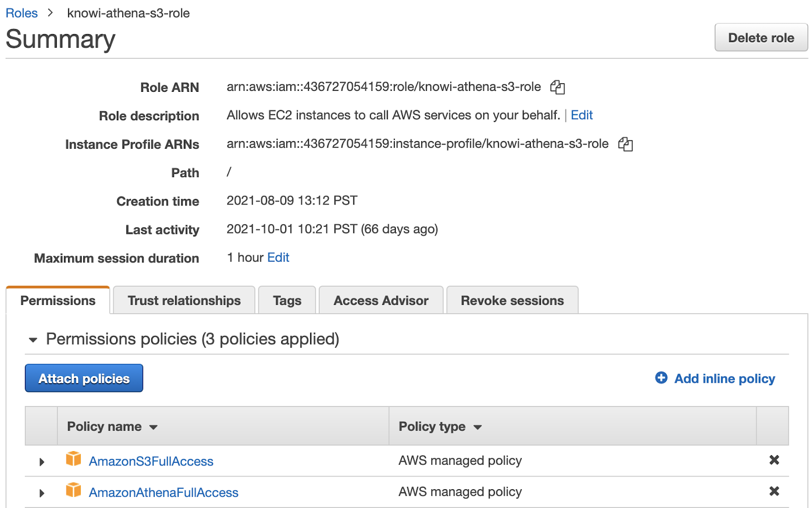The height and width of the screenshot is (508, 812).
Task: Copy the Instance Profile ARN
Action: [x=625, y=144]
